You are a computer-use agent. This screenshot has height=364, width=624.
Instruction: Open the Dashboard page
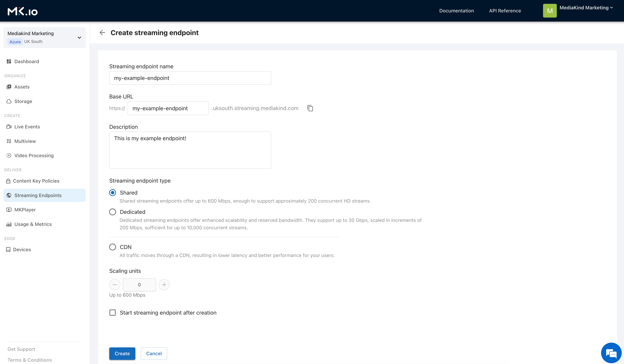[44, 61]
